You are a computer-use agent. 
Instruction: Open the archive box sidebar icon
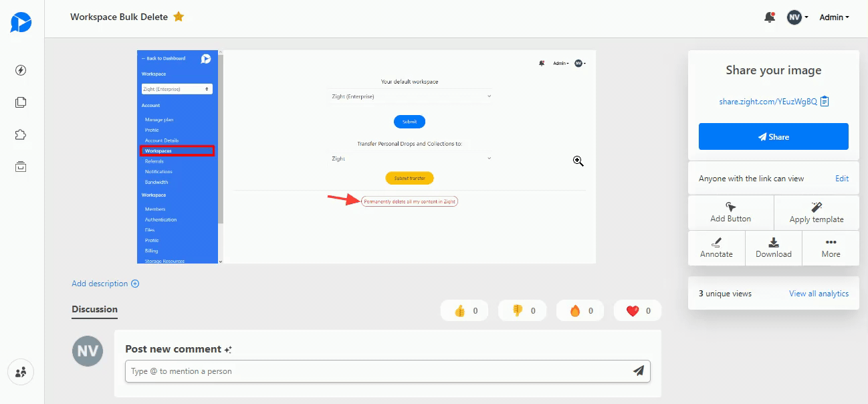point(21,167)
